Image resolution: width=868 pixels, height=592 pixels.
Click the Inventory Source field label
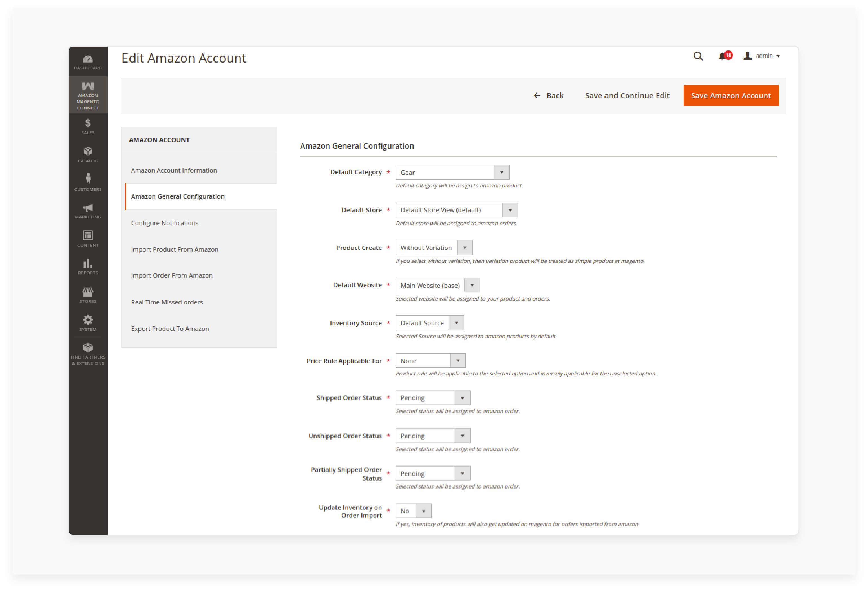(355, 323)
